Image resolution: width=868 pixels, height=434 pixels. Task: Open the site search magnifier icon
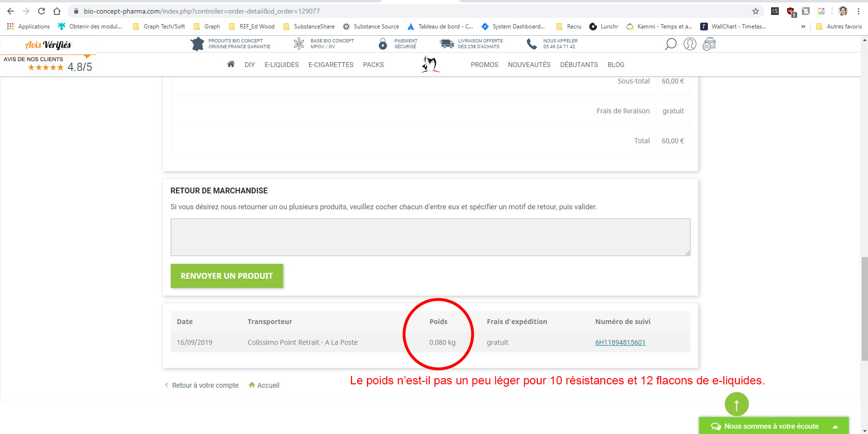pos(670,44)
